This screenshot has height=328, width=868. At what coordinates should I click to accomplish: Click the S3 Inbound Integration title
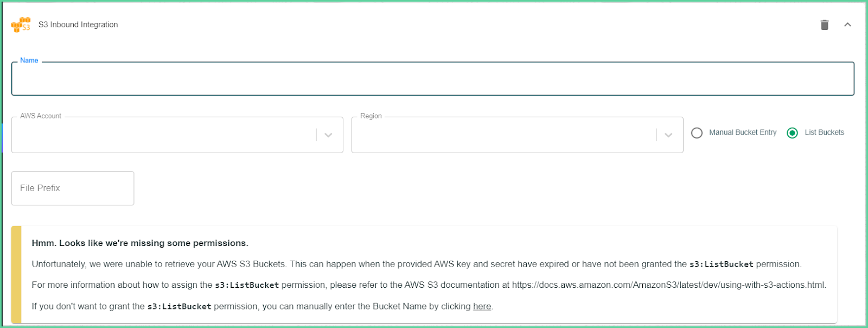pos(78,25)
